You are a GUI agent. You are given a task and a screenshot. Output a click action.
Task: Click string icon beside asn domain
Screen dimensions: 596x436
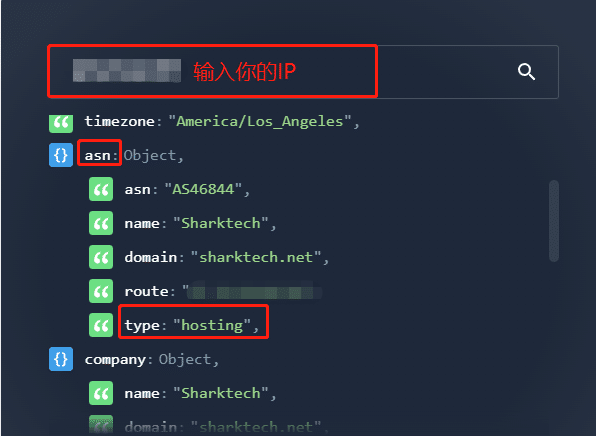[101, 257]
